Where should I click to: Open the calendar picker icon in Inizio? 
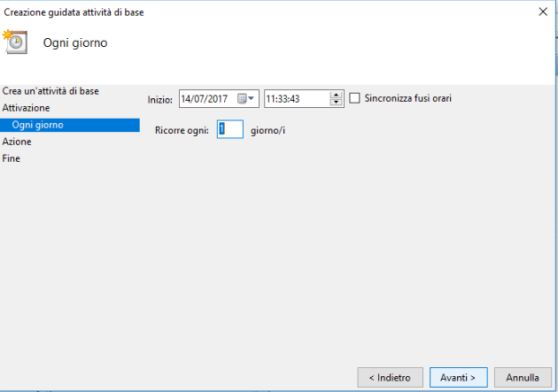[242, 98]
